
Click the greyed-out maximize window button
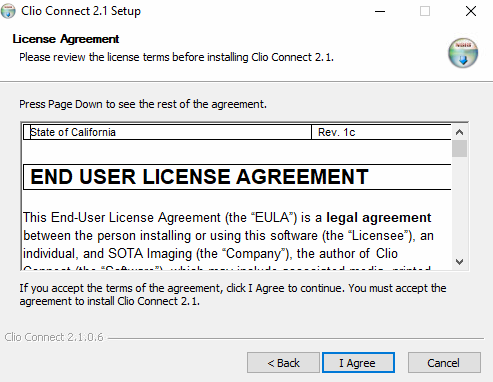coord(425,11)
